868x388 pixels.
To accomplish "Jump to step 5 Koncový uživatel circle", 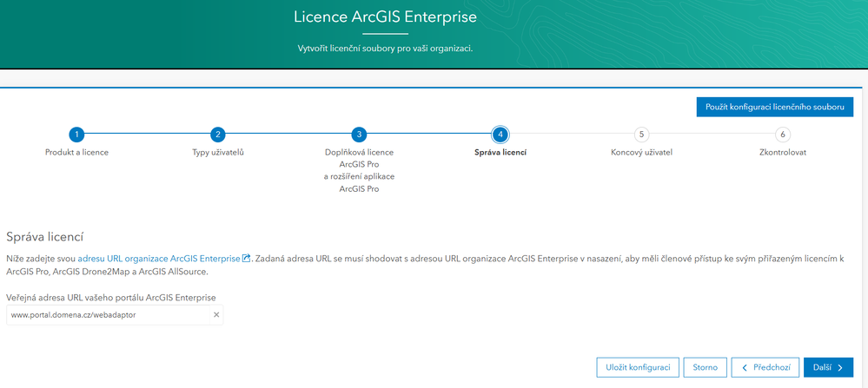I will coord(641,135).
